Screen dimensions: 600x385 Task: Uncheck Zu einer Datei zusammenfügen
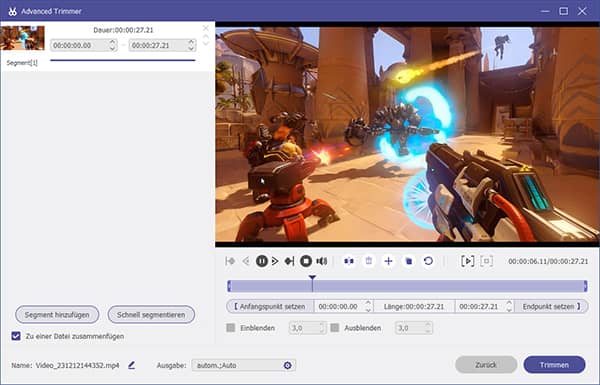[x=16, y=336]
